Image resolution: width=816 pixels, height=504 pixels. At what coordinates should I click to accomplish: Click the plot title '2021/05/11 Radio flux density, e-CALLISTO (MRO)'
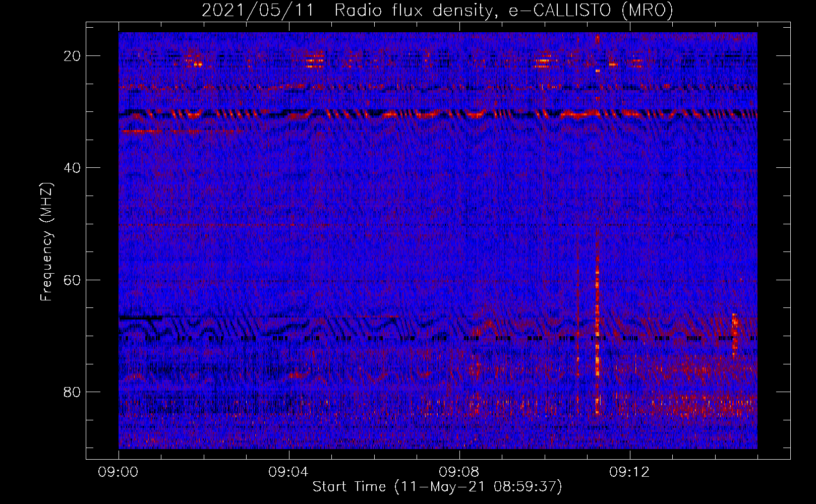click(437, 11)
